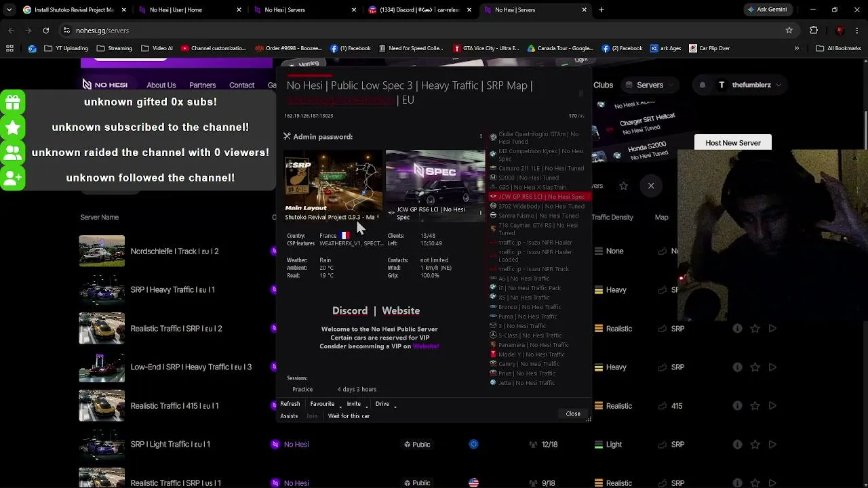
Task: Open the Website link next to Discord
Action: [401, 310]
